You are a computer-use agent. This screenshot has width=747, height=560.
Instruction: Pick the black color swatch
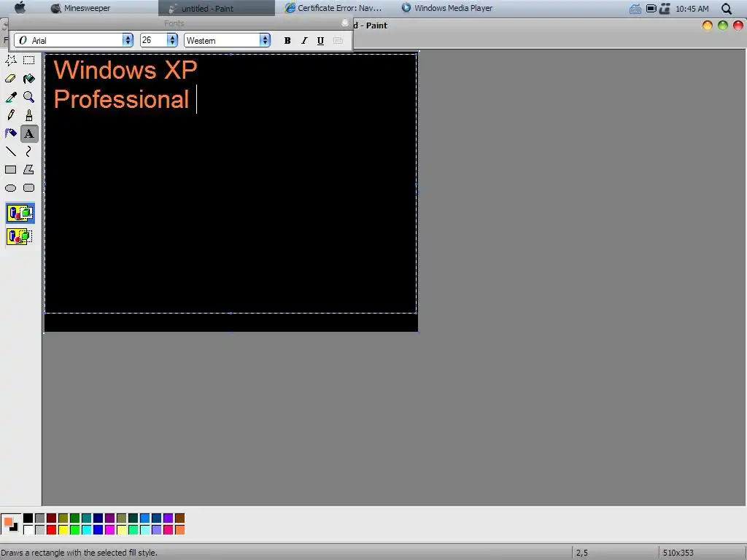click(28, 518)
